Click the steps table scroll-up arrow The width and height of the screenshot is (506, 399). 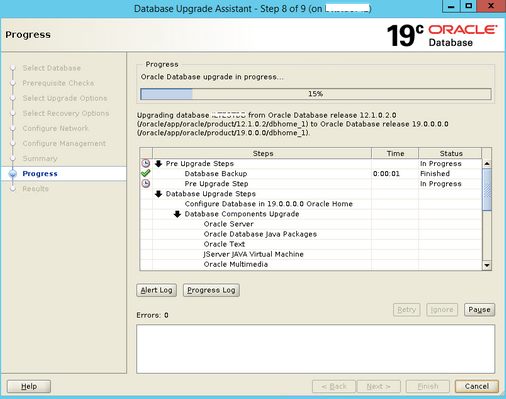[x=487, y=163]
